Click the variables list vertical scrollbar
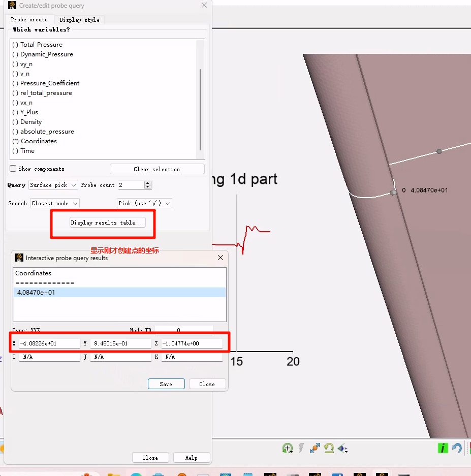471x476 pixels. click(x=200, y=108)
